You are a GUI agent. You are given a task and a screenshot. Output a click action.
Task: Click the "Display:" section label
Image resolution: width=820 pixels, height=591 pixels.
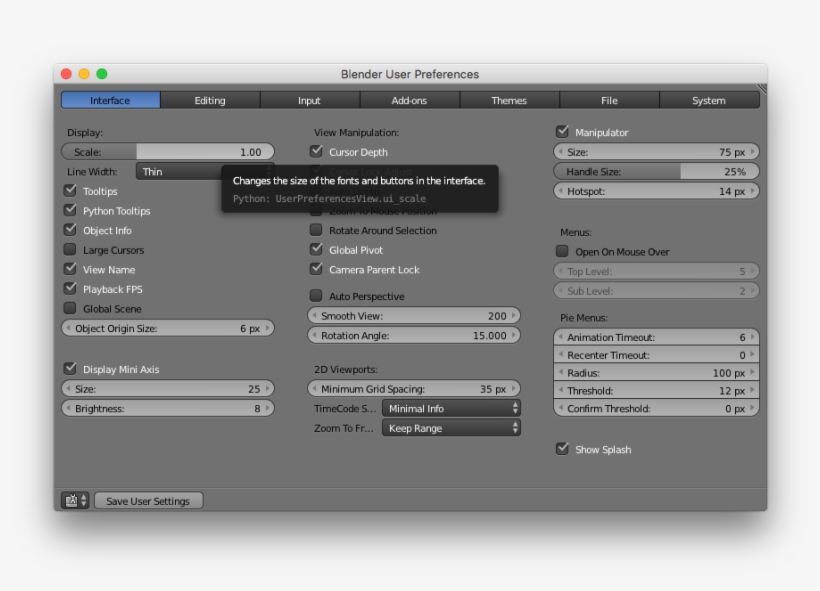tap(85, 132)
